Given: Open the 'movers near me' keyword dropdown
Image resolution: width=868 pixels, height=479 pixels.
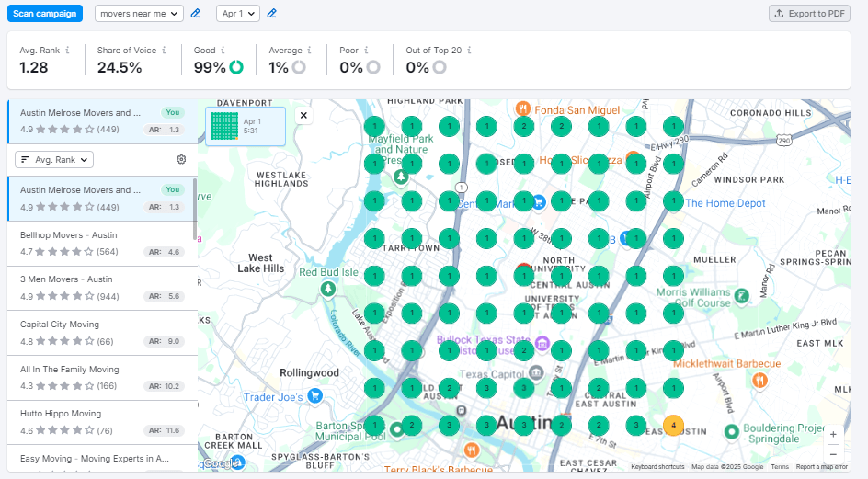Looking at the screenshot, I should 139,13.
